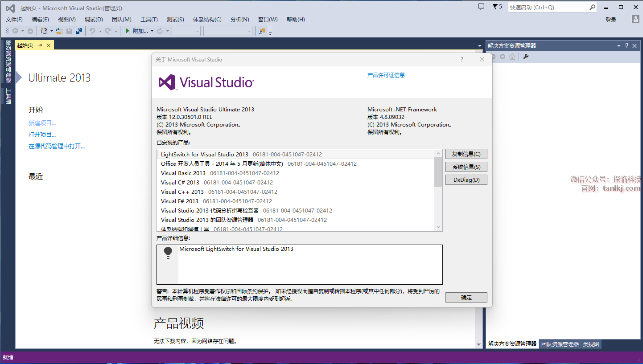643x364 pixels.
Task: Click the wrench properties icon in Solution Explorer
Action: click(x=526, y=57)
